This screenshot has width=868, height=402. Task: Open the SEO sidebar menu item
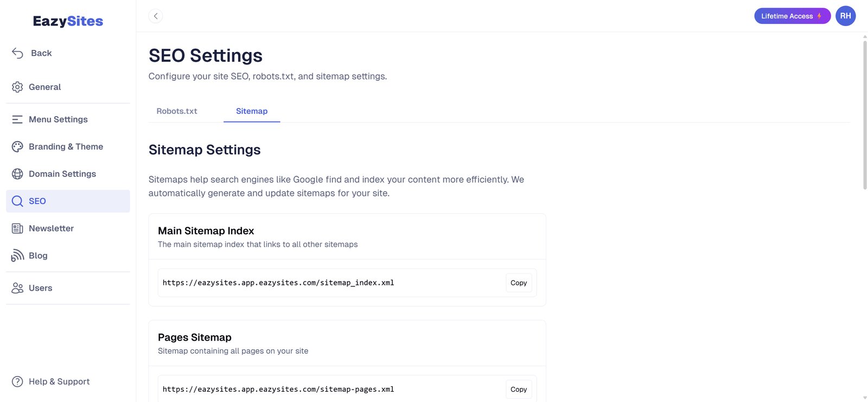(68, 201)
